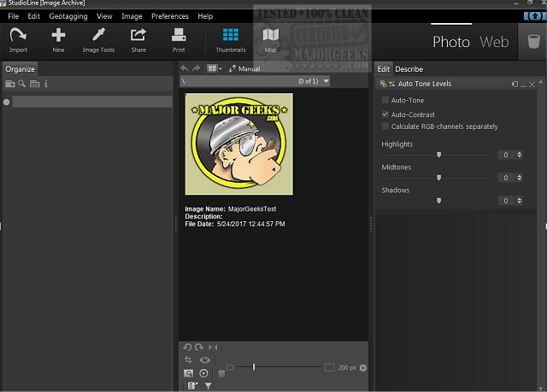
Task: Switch to Thumbnails view icon
Action: (x=230, y=36)
